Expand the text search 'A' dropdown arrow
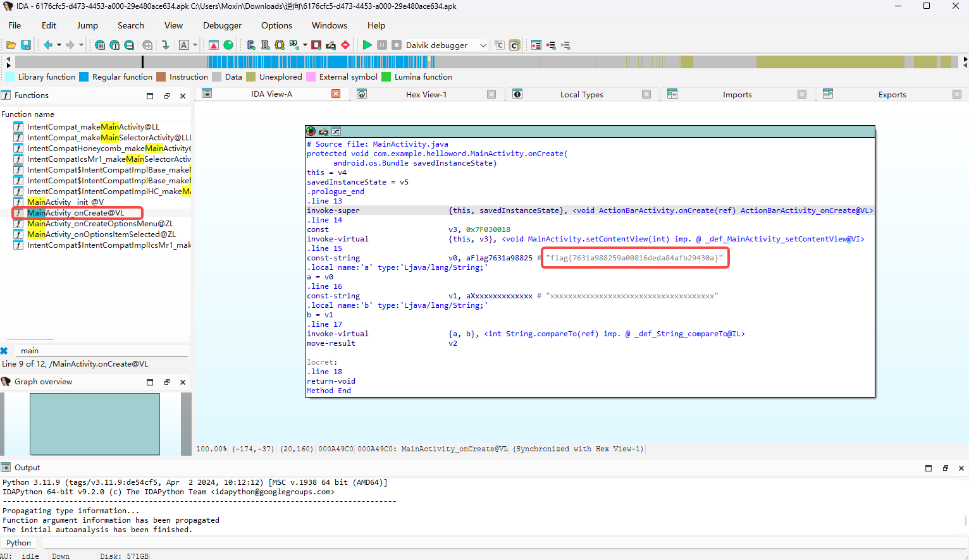This screenshot has width=969, height=560. [195, 45]
